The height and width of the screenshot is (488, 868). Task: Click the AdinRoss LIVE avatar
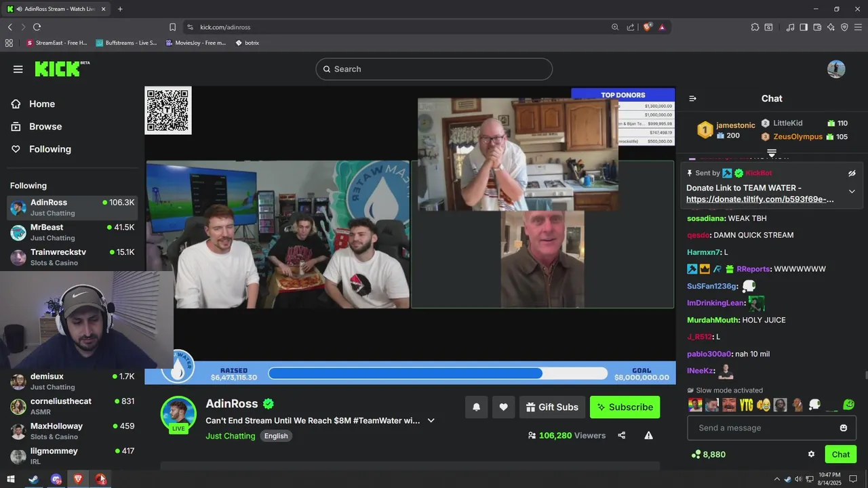click(178, 414)
